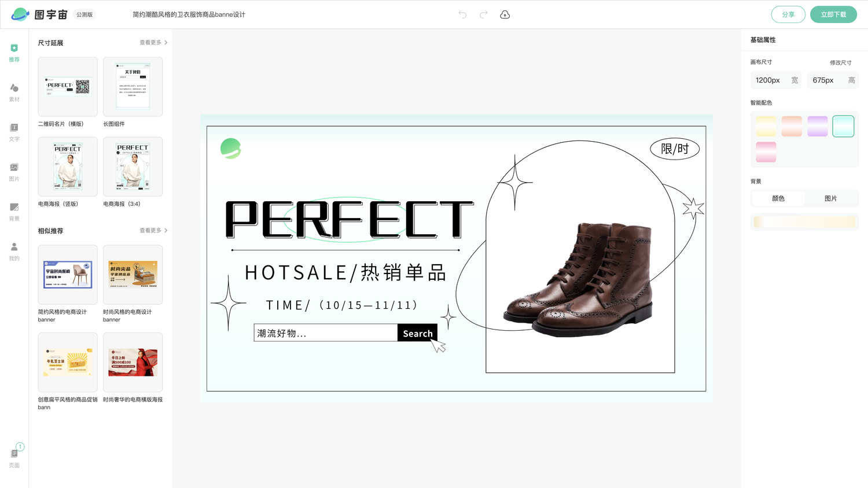This screenshot has height=488, width=868.
Task: Switch background to the 颜色 tab
Action: click(x=778, y=198)
